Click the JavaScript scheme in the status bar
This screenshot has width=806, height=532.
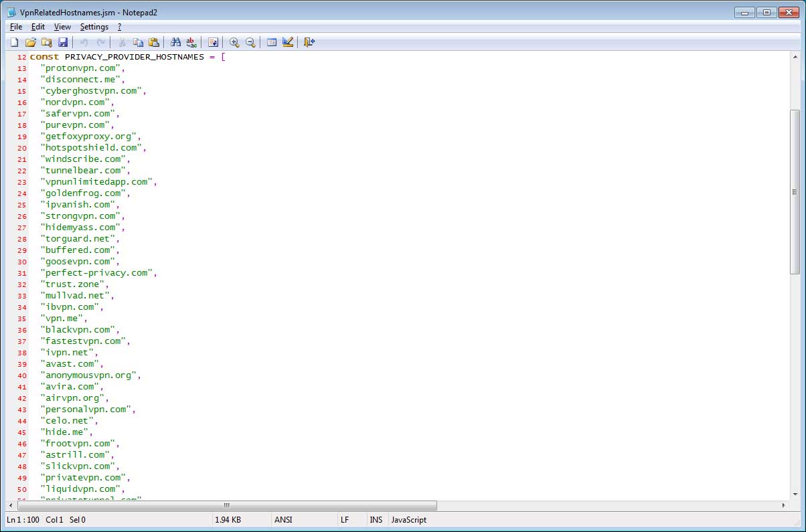[x=408, y=520]
